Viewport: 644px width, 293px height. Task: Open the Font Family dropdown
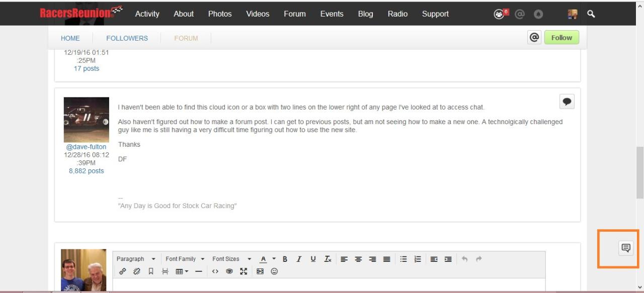pos(185,259)
